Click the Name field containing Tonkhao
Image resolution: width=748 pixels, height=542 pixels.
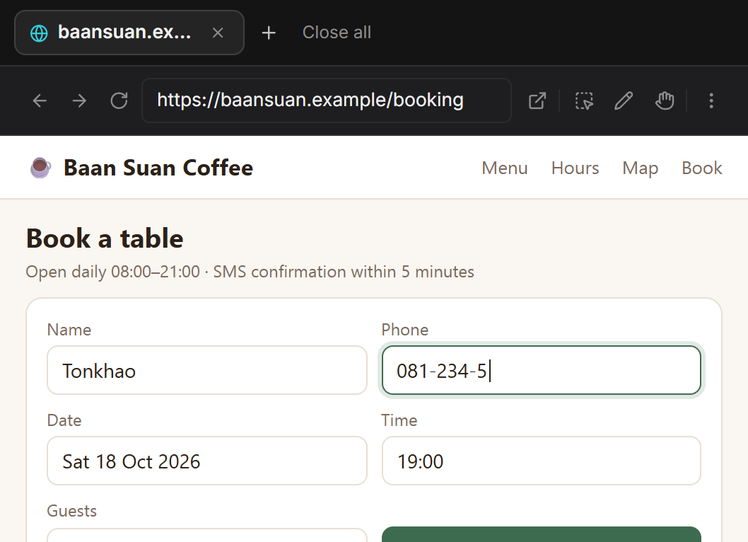[207, 370]
